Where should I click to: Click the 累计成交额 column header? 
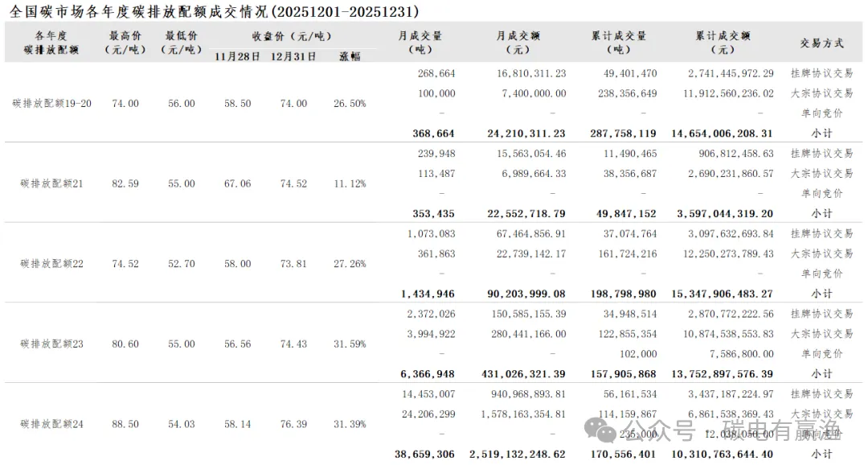point(723,43)
